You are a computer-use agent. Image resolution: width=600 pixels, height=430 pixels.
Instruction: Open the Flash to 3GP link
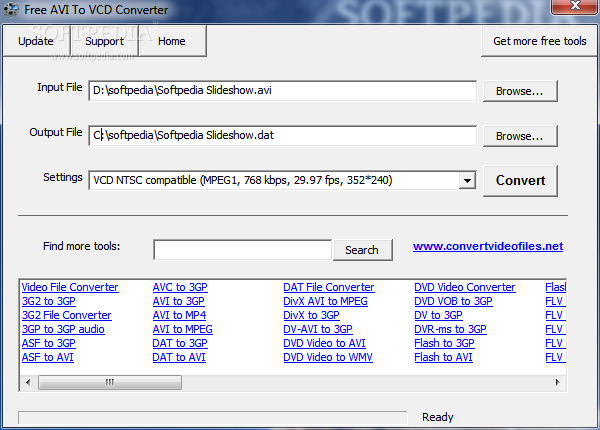tap(445, 344)
